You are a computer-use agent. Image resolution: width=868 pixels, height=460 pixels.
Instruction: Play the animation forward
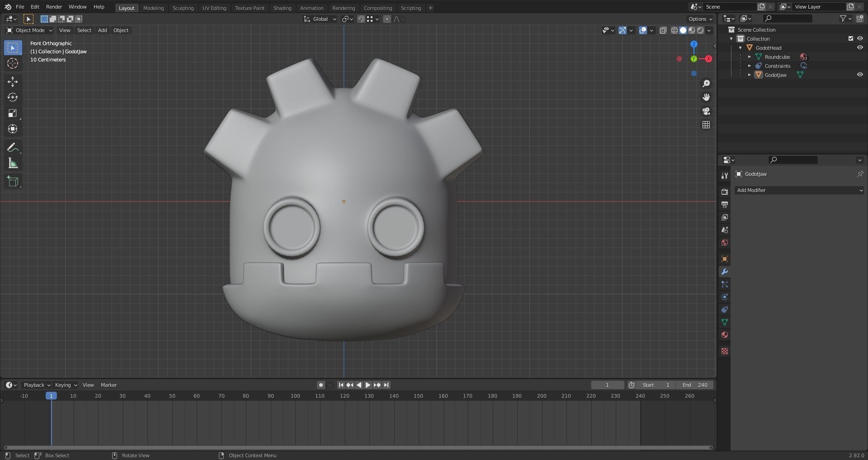tap(368, 385)
